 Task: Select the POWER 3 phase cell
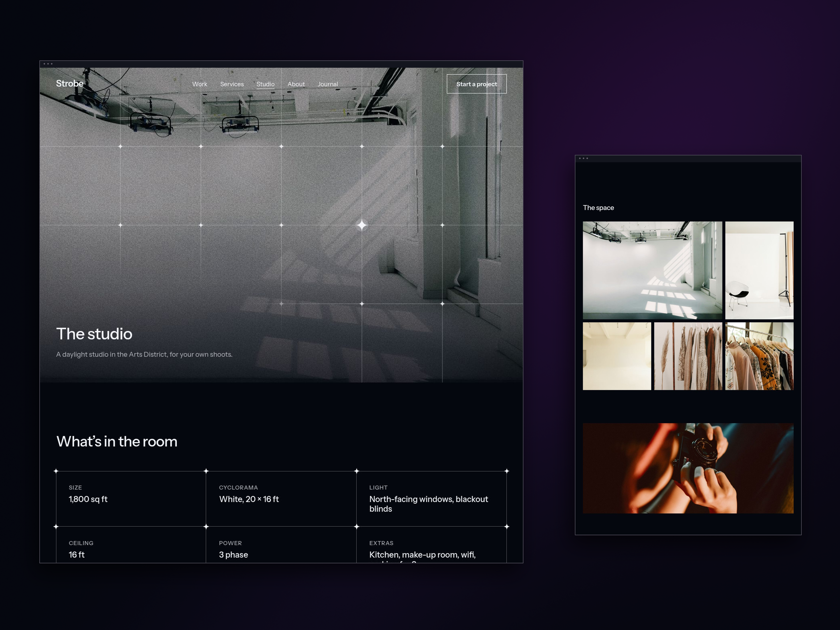point(281,545)
